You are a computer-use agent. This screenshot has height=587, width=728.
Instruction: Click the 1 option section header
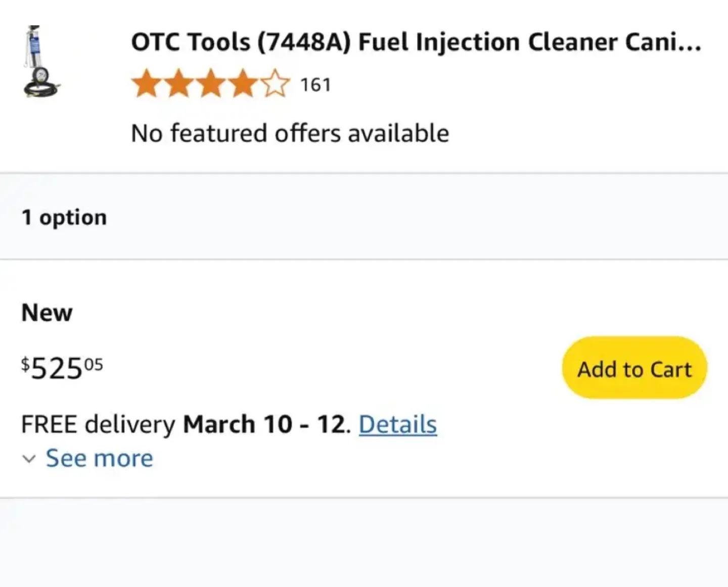point(64,217)
